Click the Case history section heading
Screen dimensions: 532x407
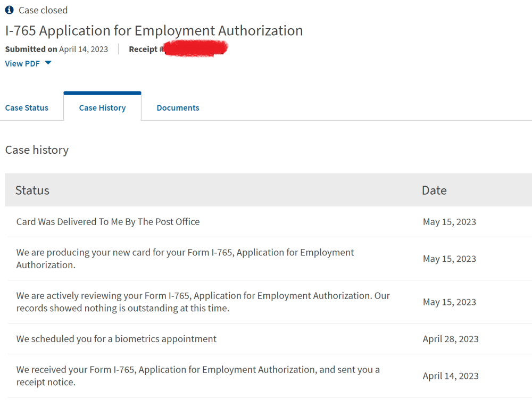pos(37,150)
